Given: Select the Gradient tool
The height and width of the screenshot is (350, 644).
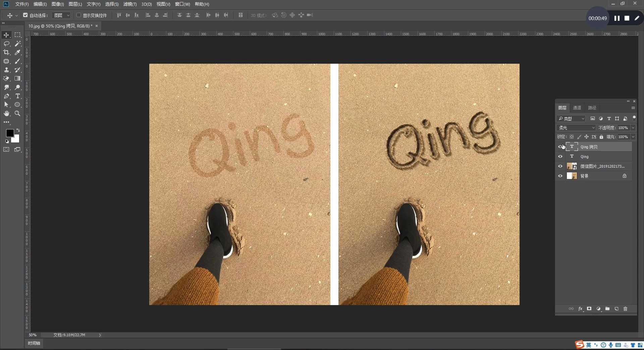Looking at the screenshot, I should [17, 78].
